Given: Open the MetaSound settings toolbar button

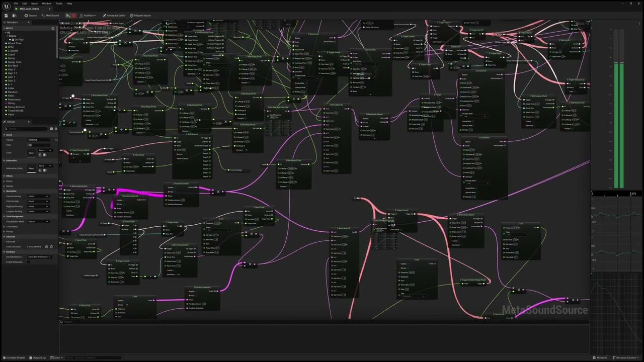Looking at the screenshot, I should (x=50, y=16).
